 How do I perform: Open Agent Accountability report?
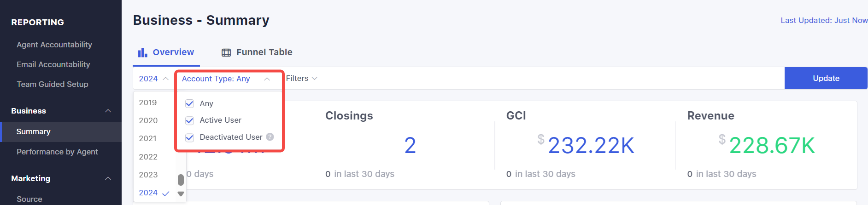[54, 45]
